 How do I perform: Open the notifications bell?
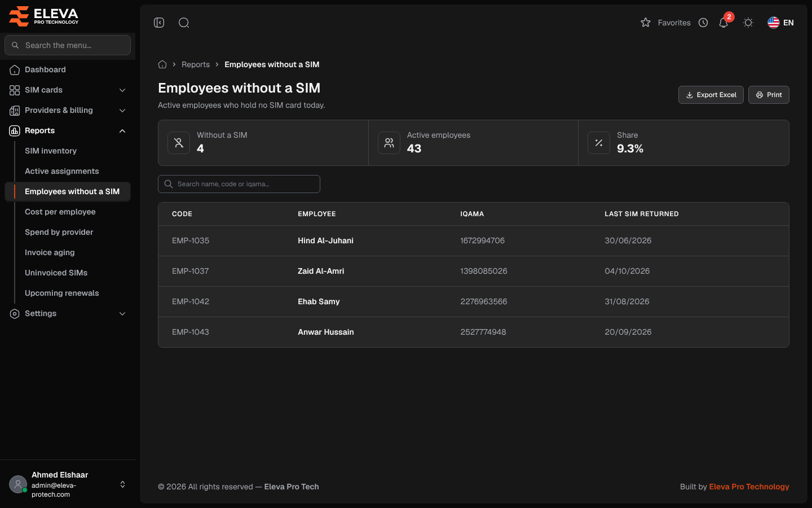(x=723, y=23)
